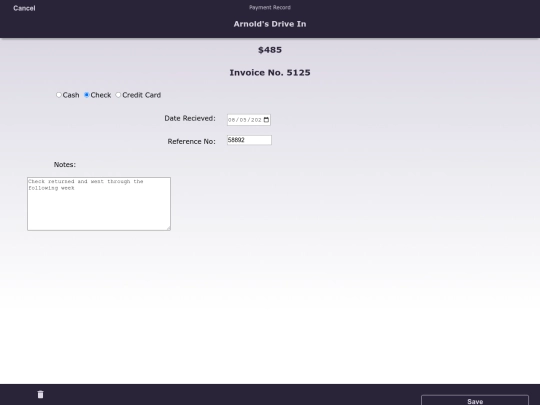This screenshot has width=540, height=405.
Task: Save the payment record
Action: click(x=475, y=400)
